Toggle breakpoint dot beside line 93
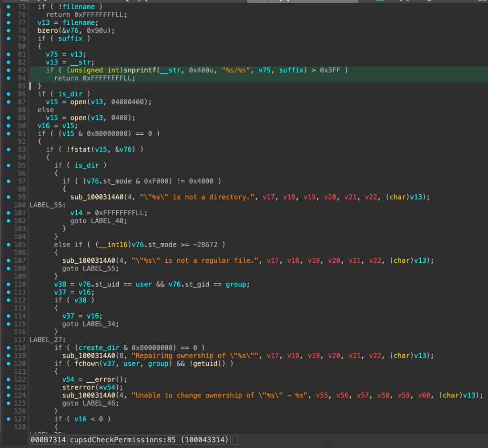The image size is (488, 448). pos(9,149)
